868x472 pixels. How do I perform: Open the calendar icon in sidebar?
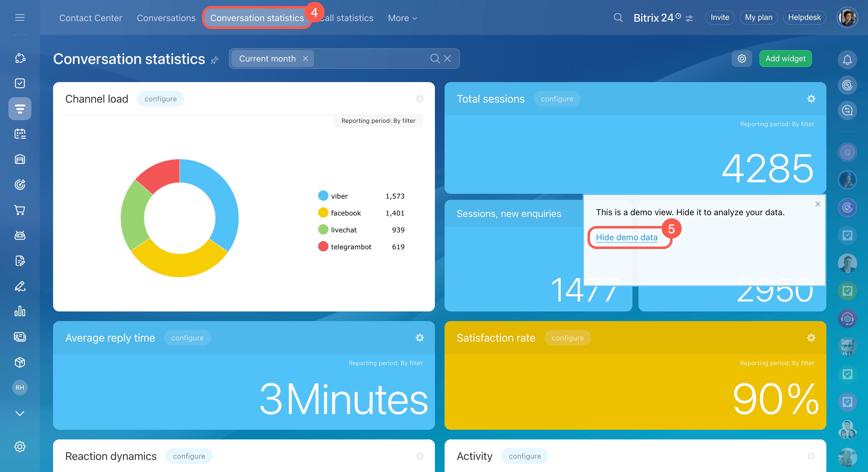(20, 134)
